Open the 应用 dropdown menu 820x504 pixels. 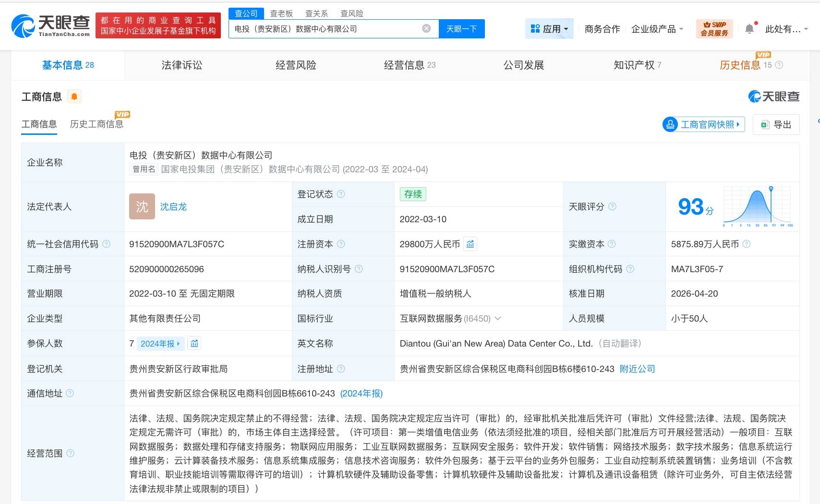click(549, 29)
